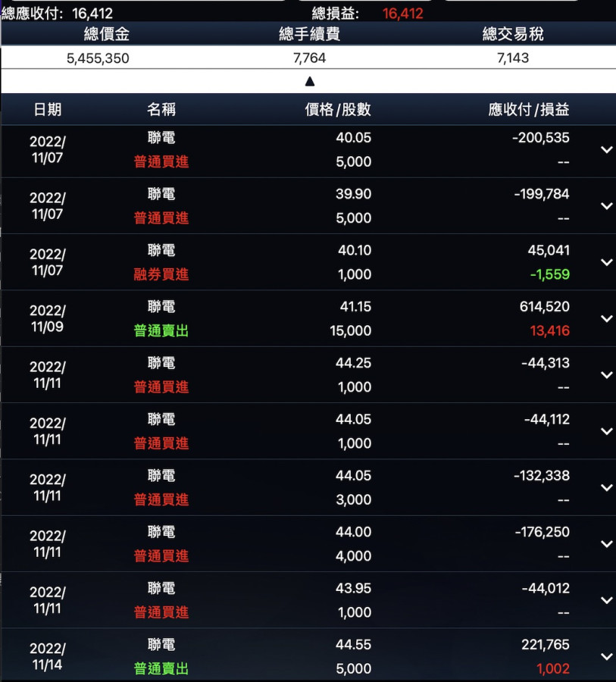Click the 融券買進 trade type label
This screenshot has width=616, height=682.
[161, 274]
